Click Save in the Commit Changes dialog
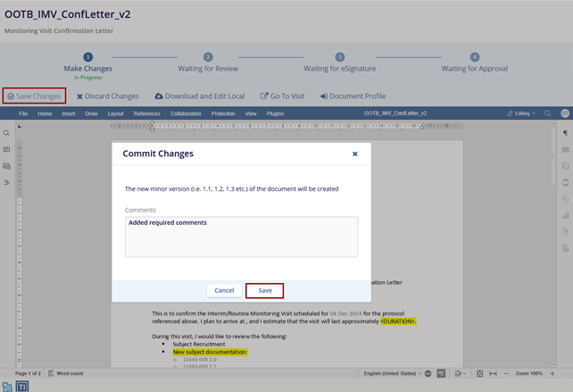This screenshot has width=573, height=392. coord(265,290)
